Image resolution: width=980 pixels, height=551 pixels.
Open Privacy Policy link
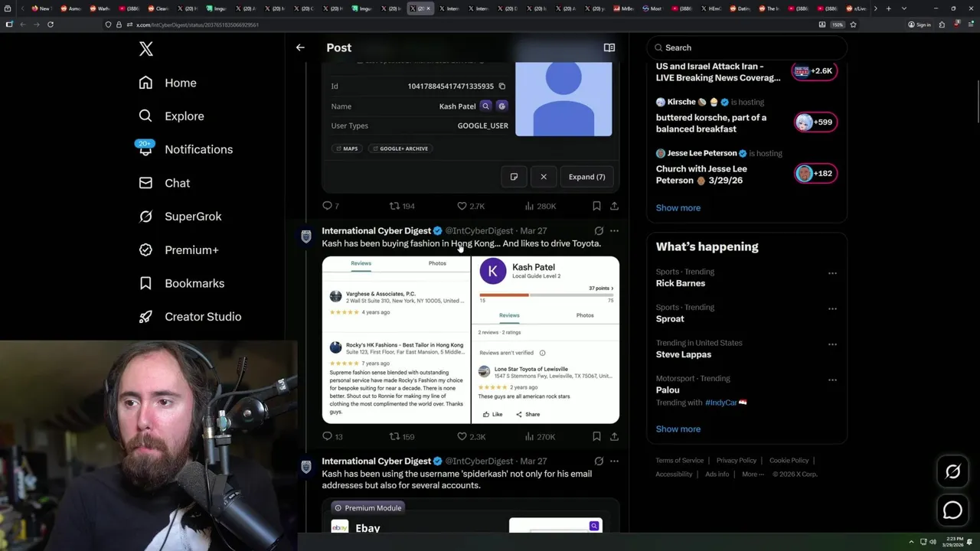(x=736, y=461)
